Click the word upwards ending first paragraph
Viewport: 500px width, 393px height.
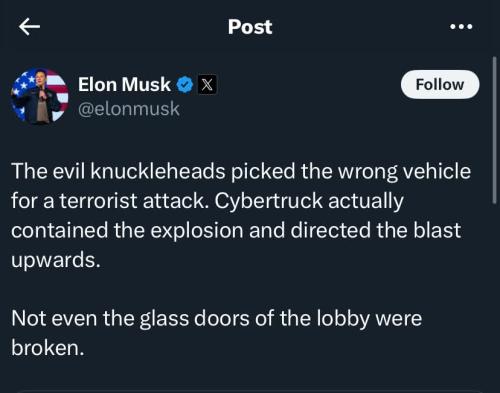coord(56,260)
